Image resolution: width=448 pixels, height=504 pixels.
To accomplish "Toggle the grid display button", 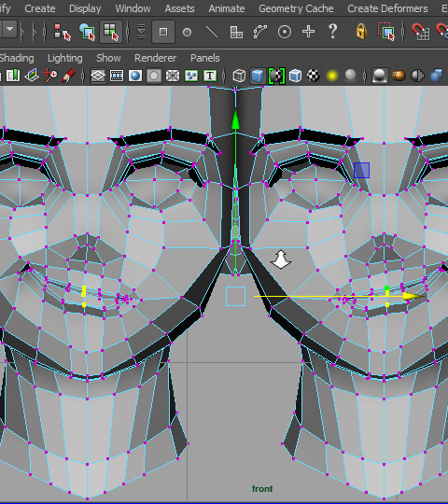I will [x=98, y=76].
